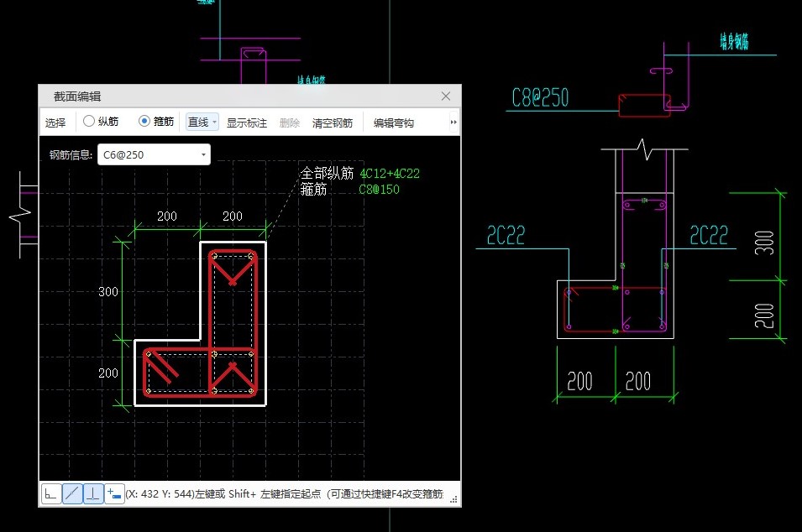Toggle the perpendicular snap icon
This screenshot has height=532, width=802.
point(93,493)
